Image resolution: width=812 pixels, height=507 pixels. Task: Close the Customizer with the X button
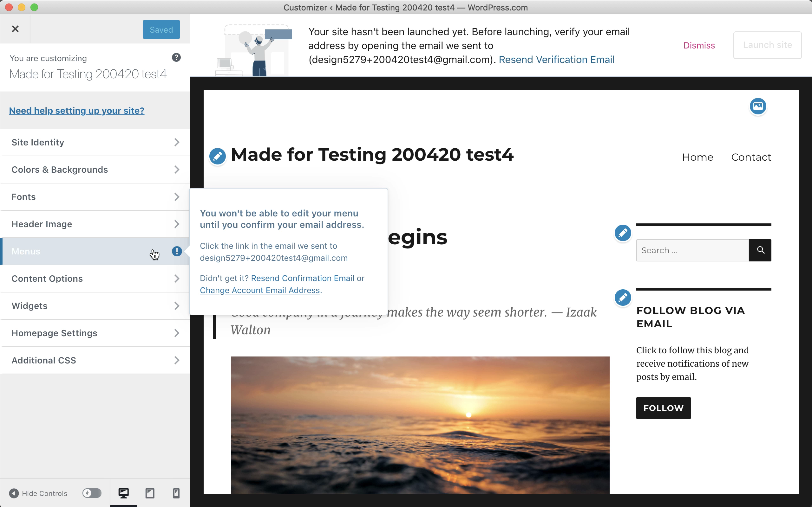pyautogui.click(x=15, y=29)
